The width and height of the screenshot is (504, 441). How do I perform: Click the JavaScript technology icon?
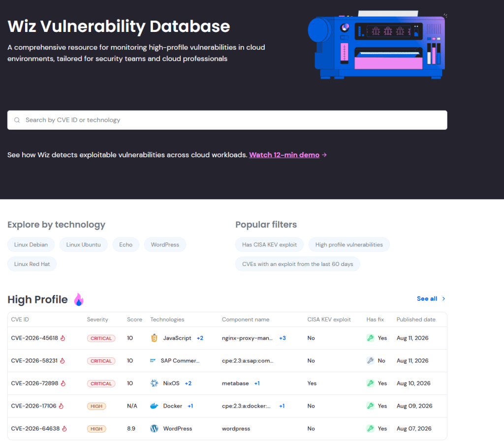[x=154, y=338]
